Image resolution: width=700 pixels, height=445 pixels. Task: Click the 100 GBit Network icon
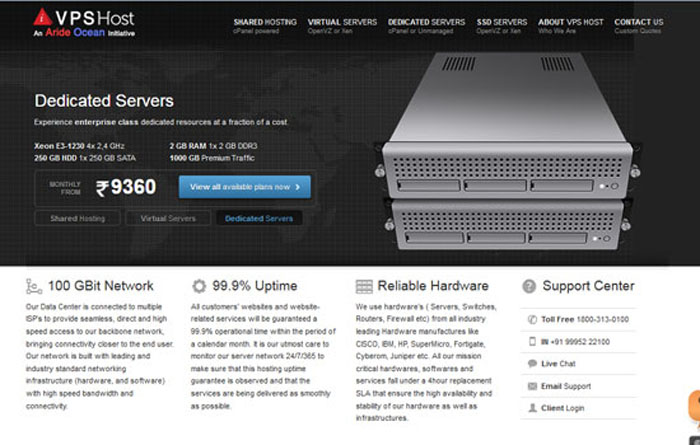[x=33, y=287]
